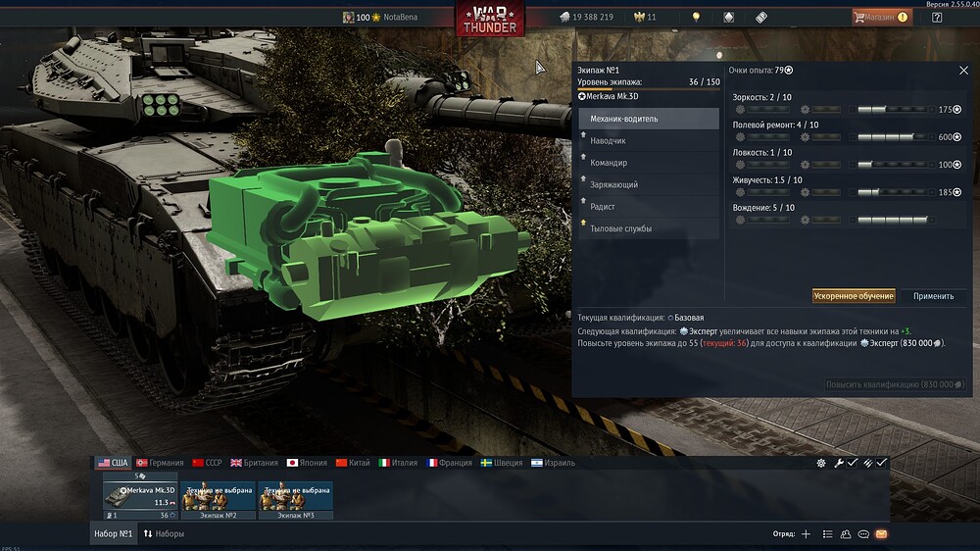The width and height of the screenshot is (980, 551).
Task: Increase Живучесть with its plus stepper
Action: coord(932,192)
